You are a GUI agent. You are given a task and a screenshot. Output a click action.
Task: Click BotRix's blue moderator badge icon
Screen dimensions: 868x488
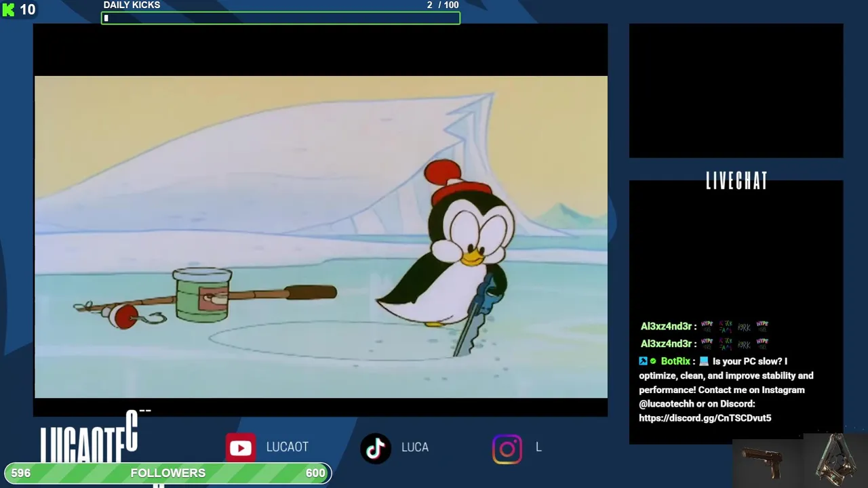pyautogui.click(x=643, y=361)
